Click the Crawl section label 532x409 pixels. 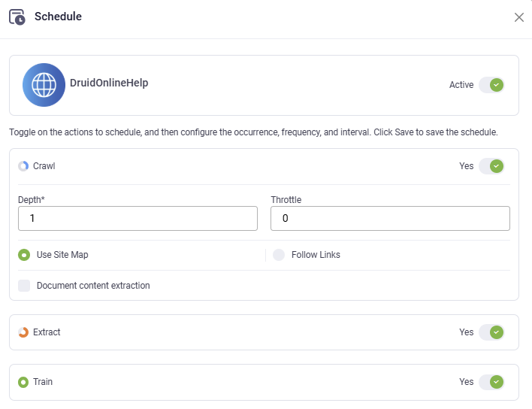click(x=44, y=166)
